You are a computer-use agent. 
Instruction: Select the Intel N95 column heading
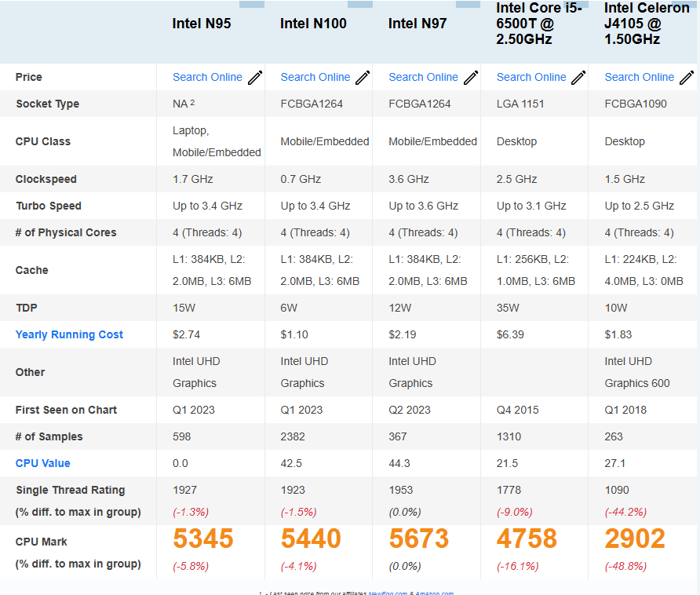(202, 24)
